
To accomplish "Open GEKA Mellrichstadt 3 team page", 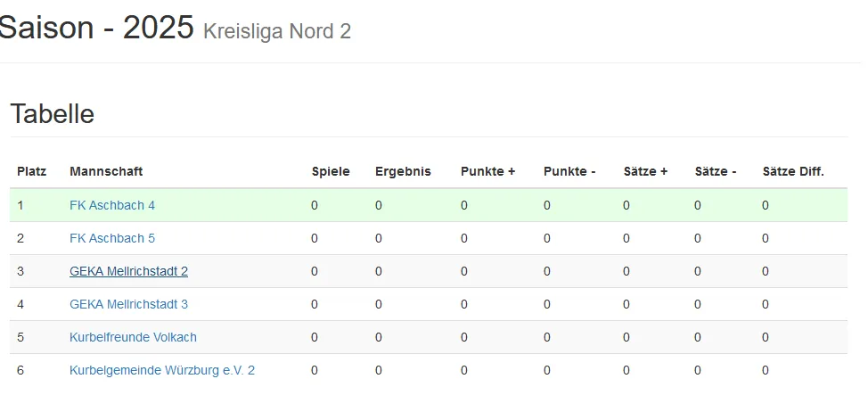I will pos(128,304).
